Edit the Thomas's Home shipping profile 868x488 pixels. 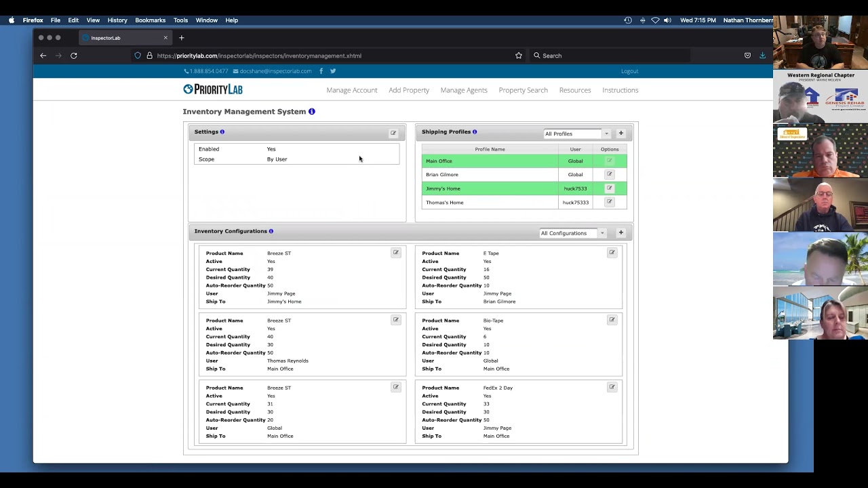[610, 202]
